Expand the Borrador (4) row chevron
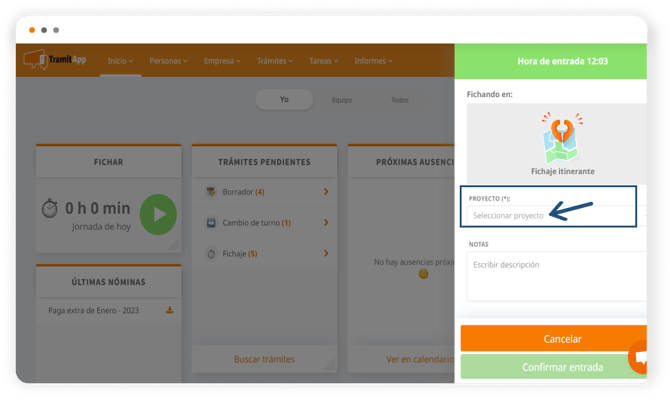 326,192
